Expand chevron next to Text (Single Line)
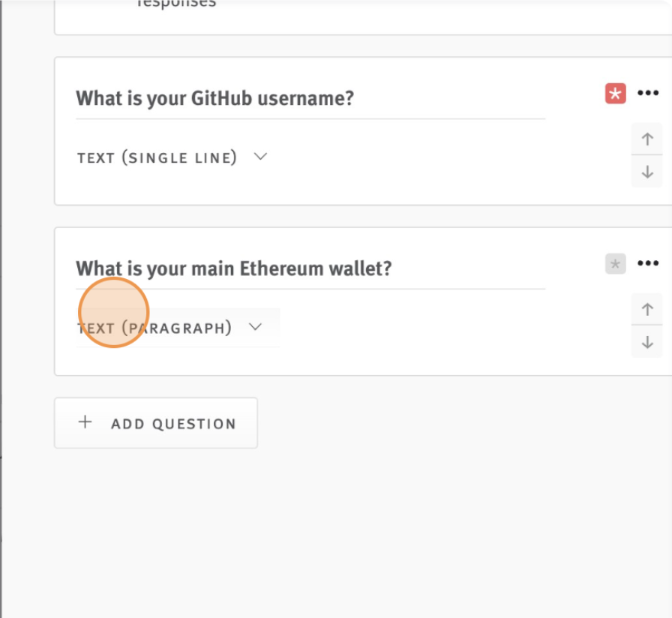This screenshot has height=618, width=672. (260, 157)
